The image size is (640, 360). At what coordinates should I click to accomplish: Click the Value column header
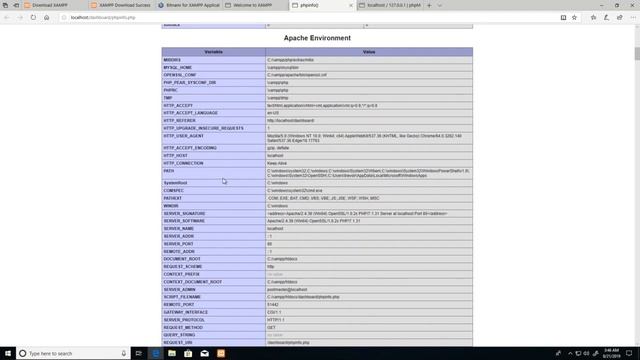point(369,52)
